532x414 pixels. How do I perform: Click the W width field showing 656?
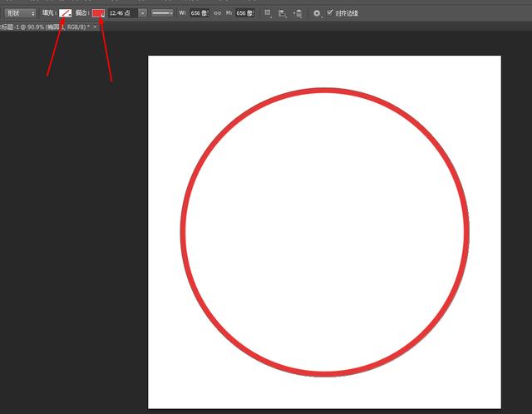coord(199,13)
